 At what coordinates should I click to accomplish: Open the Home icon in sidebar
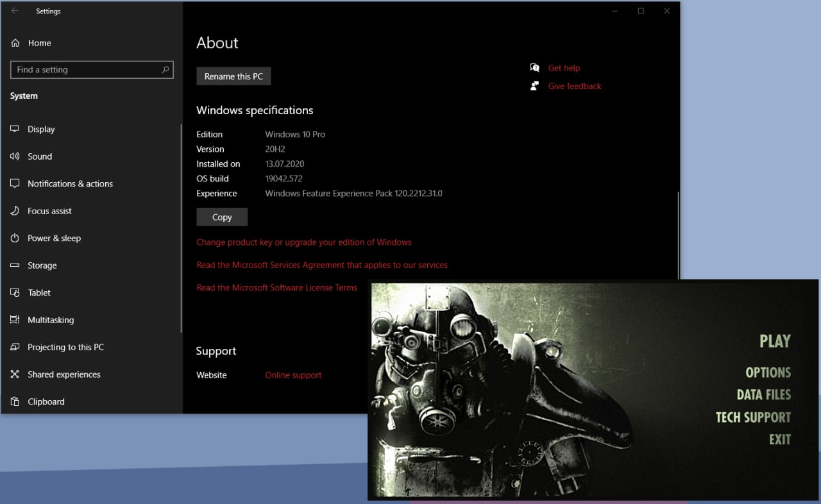coord(15,43)
